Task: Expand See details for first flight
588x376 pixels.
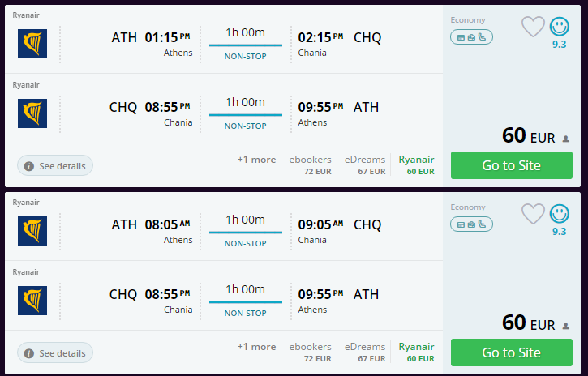Action: coord(55,165)
